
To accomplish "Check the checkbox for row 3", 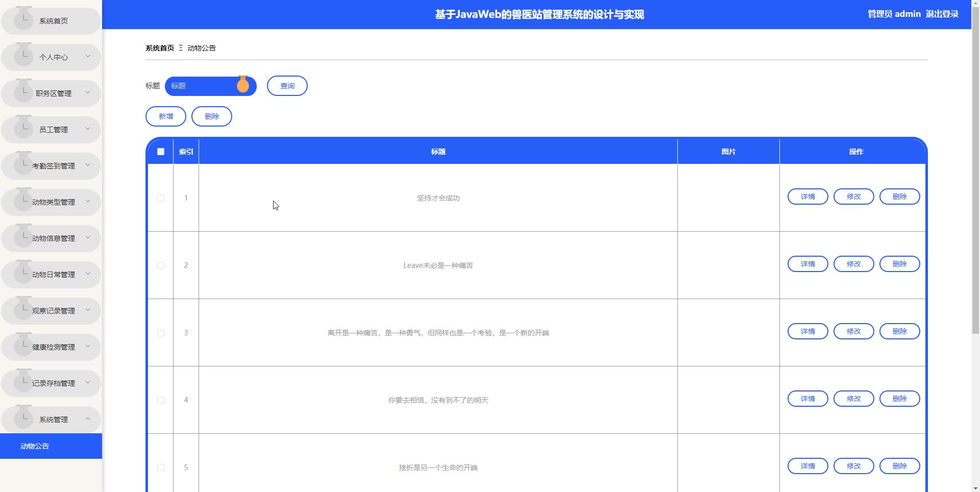I will (161, 333).
